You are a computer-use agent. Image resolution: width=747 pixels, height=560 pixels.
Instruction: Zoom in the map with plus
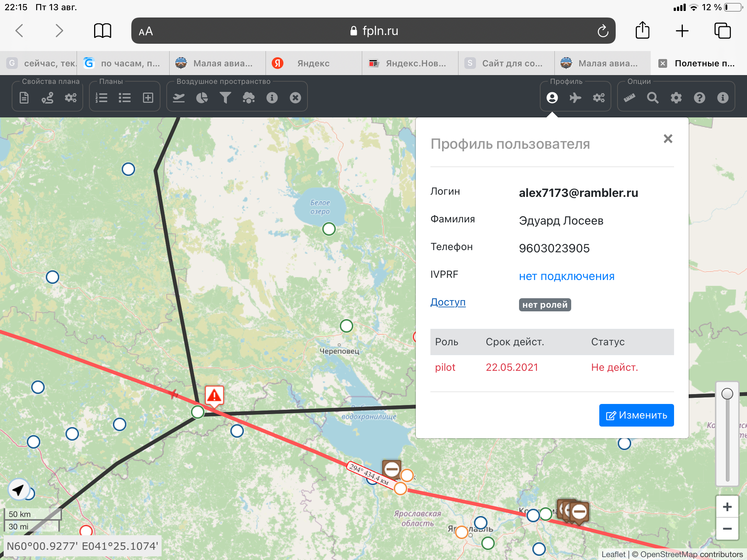727,507
